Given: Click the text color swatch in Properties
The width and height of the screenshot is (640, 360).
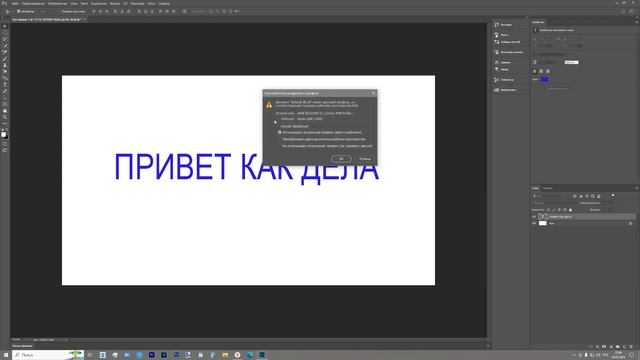Looking at the screenshot, I should click(544, 79).
